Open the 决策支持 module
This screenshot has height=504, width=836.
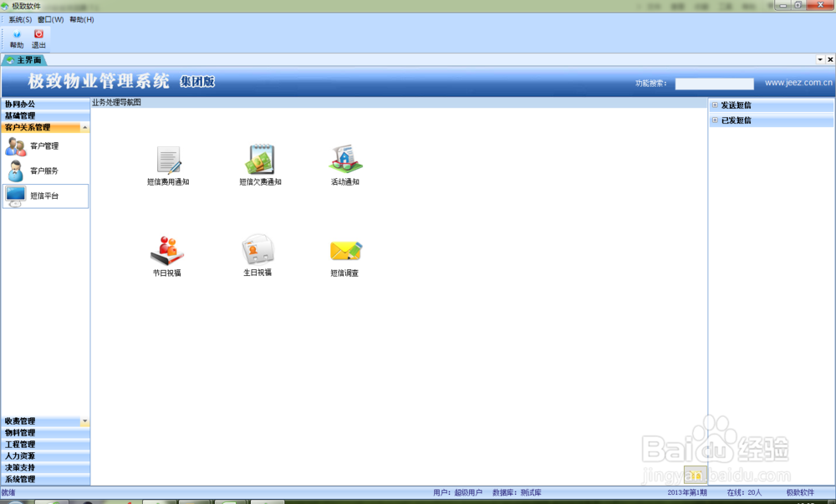tap(45, 468)
